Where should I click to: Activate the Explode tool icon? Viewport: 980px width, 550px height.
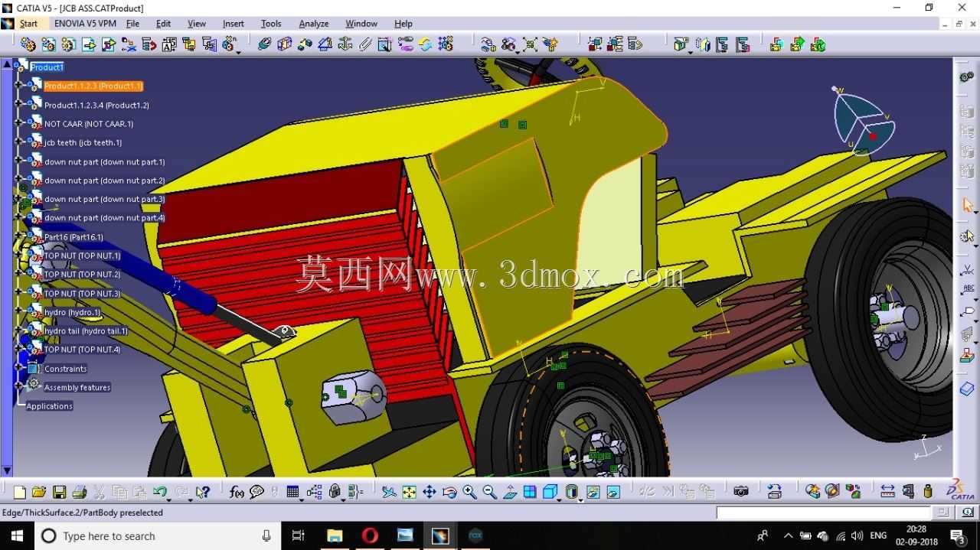(x=530, y=44)
